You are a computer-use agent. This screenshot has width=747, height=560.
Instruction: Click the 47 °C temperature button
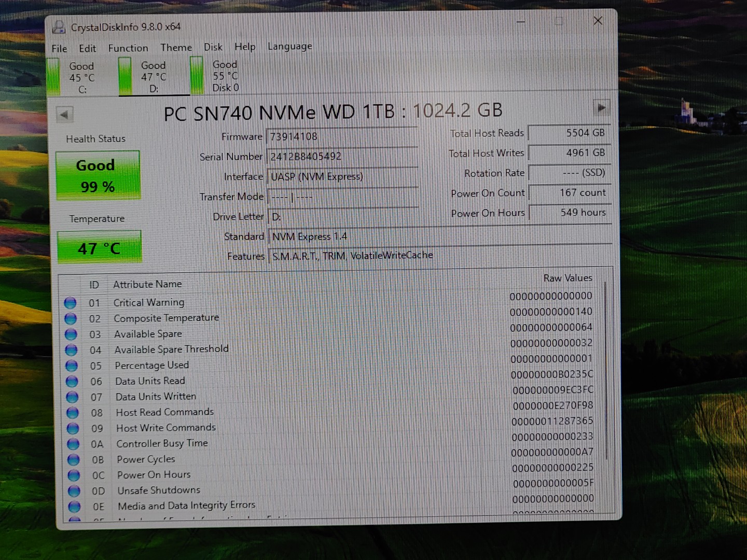(99, 247)
